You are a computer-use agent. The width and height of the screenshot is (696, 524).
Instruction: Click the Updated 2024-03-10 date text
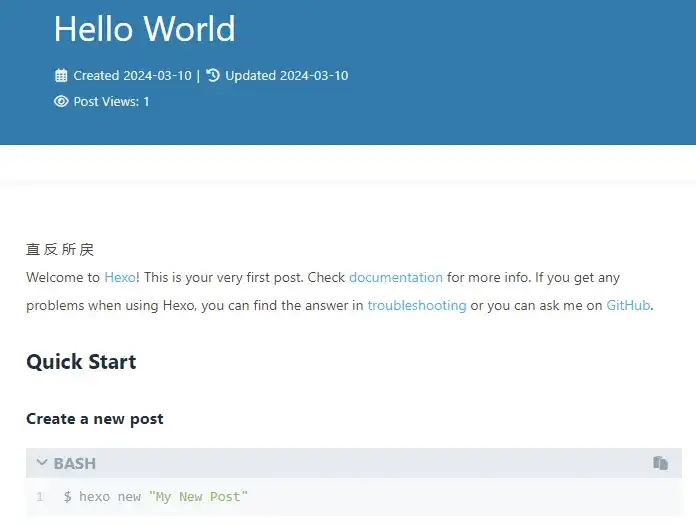point(286,76)
